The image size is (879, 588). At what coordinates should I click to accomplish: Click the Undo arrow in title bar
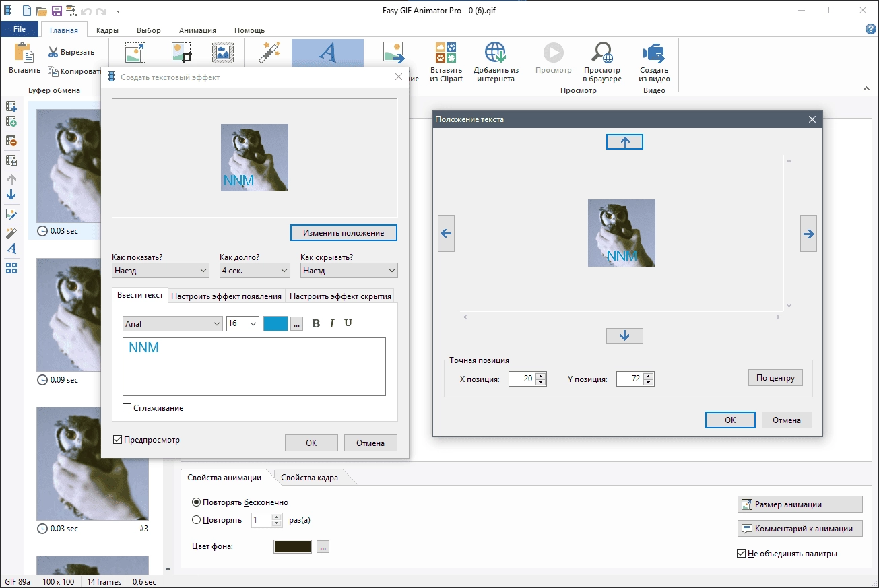[x=87, y=11]
